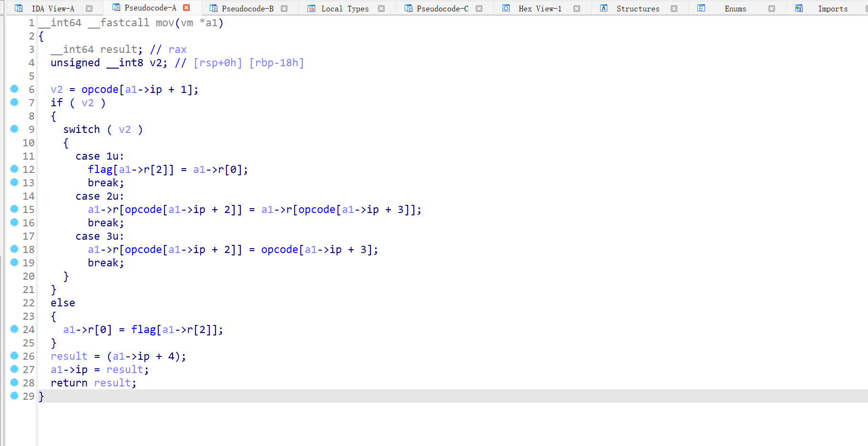
Task: Toggle breakpoint dot on line 9
Action: pyautogui.click(x=14, y=129)
